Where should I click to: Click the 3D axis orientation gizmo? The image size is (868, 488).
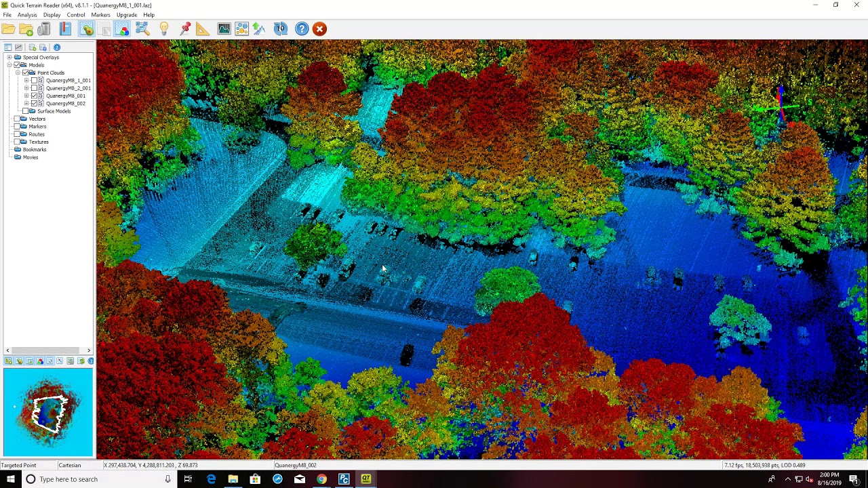(x=781, y=106)
